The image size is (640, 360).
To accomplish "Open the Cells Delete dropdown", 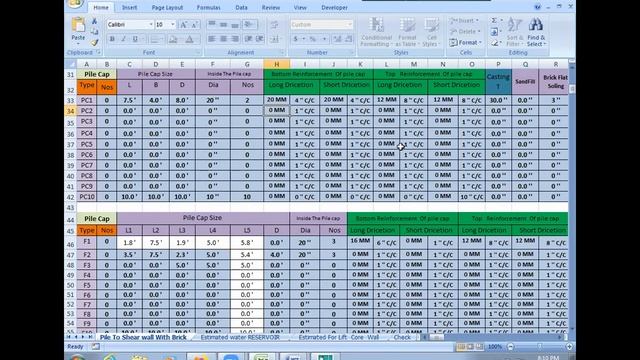I will coord(464,31).
